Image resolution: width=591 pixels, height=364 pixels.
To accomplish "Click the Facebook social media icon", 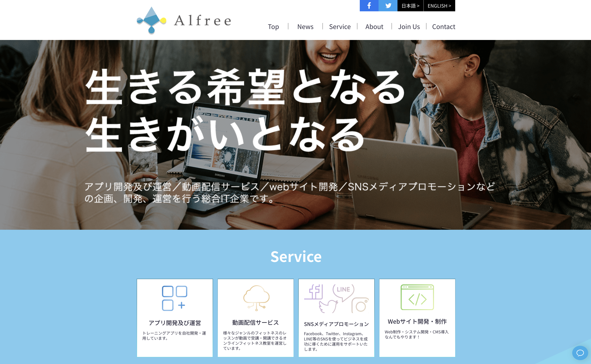I will (368, 5).
